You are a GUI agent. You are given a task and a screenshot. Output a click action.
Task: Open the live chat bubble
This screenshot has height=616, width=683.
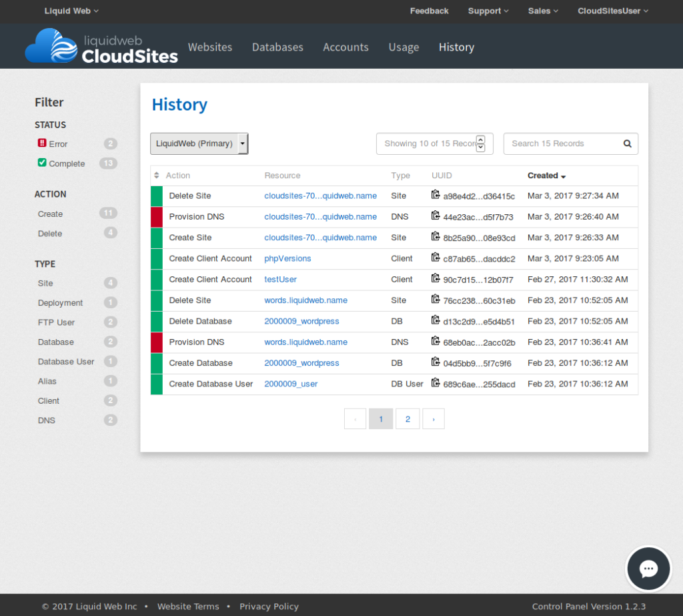(x=648, y=569)
